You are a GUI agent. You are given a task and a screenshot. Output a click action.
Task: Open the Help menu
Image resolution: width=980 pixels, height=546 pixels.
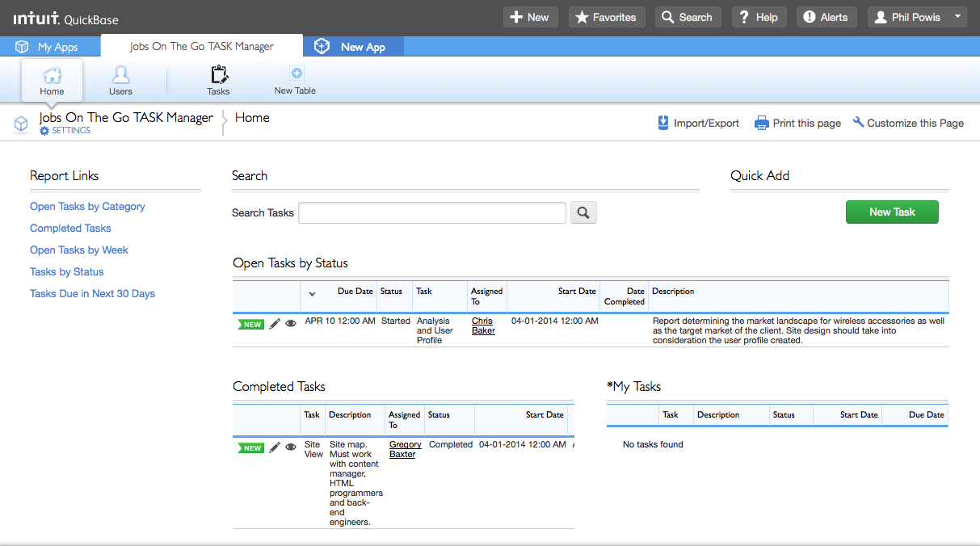759,17
